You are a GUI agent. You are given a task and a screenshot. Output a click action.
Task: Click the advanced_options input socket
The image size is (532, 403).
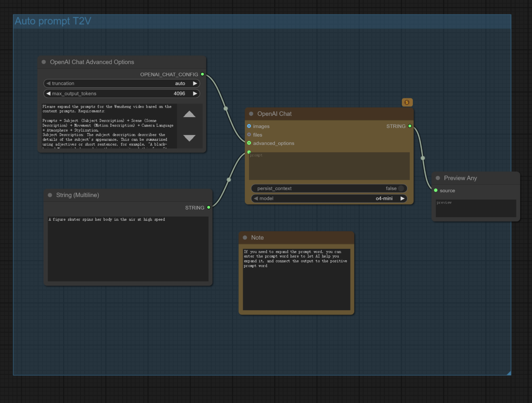click(x=249, y=143)
